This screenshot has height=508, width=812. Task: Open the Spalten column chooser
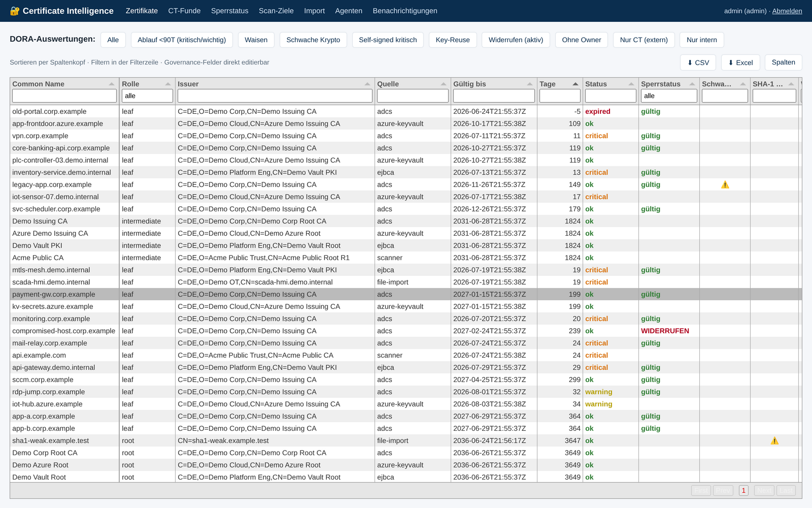(784, 62)
